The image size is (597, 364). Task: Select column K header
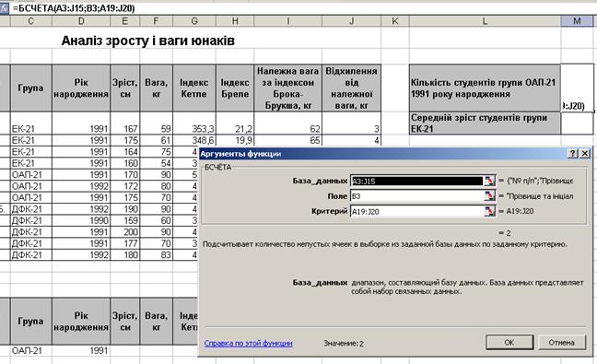pyautogui.click(x=395, y=21)
